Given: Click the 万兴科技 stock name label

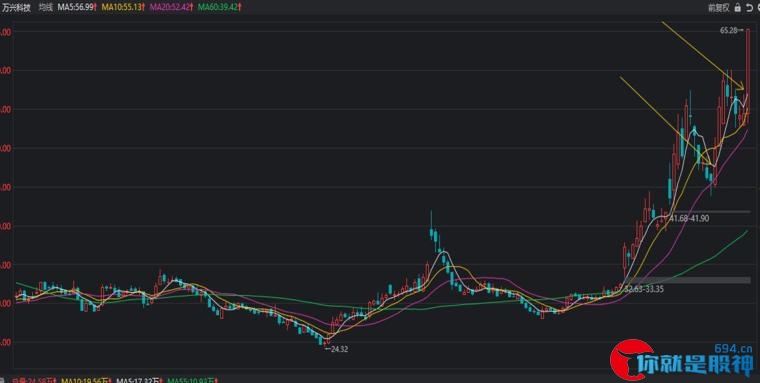Looking at the screenshot, I should (16, 7).
